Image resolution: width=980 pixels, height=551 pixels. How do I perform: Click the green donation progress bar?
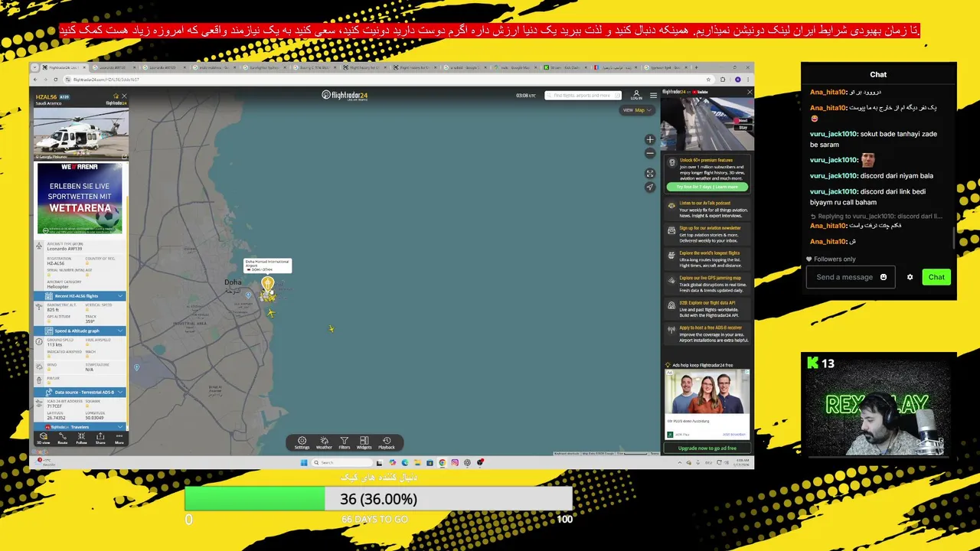254,499
